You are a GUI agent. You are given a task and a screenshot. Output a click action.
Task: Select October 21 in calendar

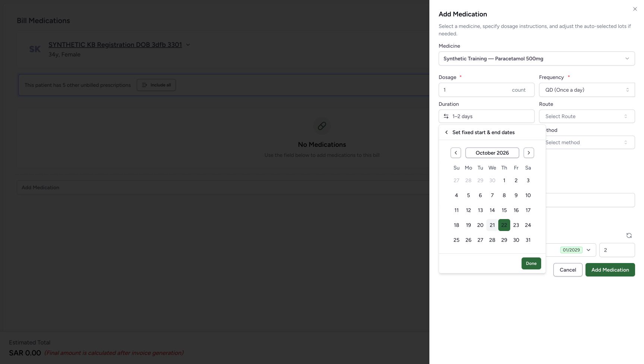tap(492, 225)
